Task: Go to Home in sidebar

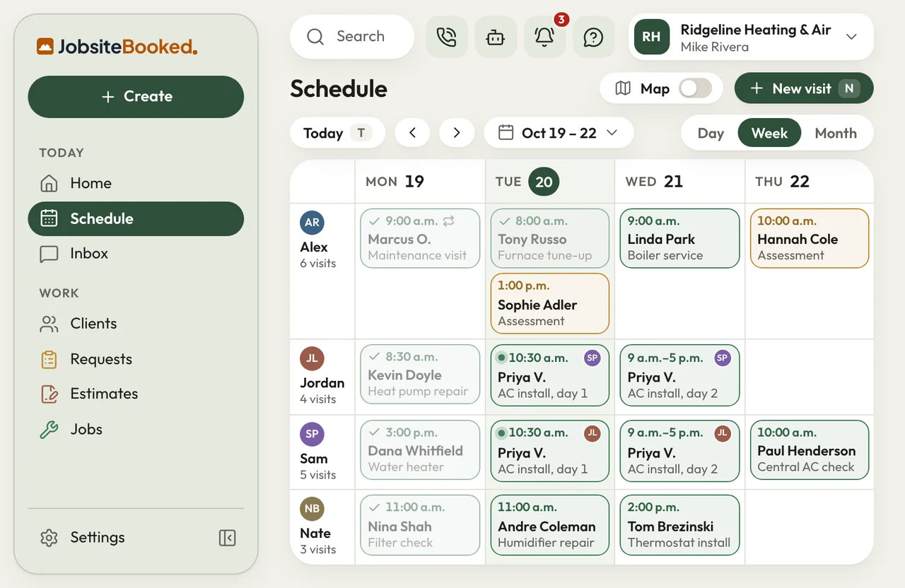Action: click(x=136, y=184)
